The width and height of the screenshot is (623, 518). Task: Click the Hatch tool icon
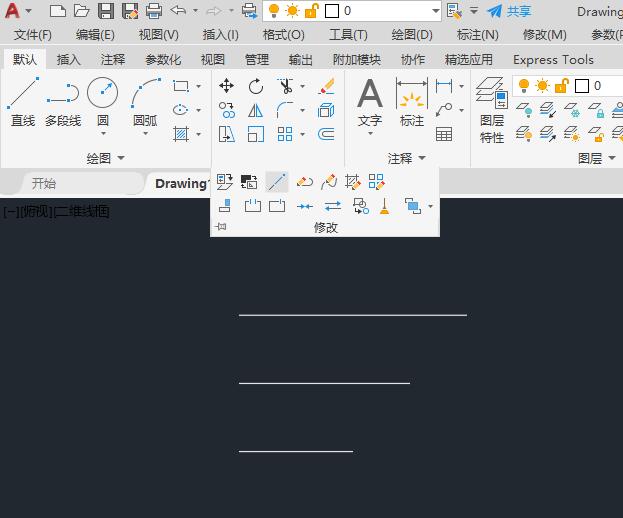pos(181,134)
